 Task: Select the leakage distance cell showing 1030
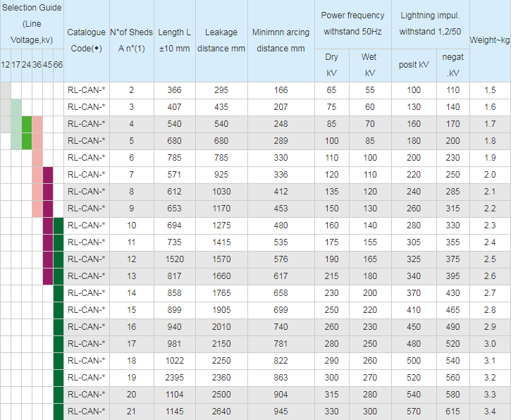pos(221,192)
